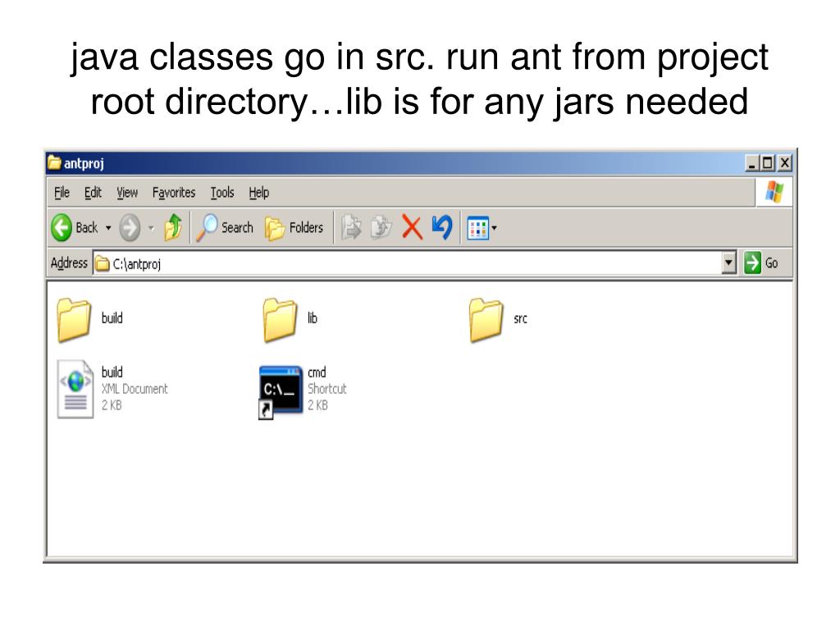Open the Favorites menu
Viewport: 840px width, 630px height.
174,192
